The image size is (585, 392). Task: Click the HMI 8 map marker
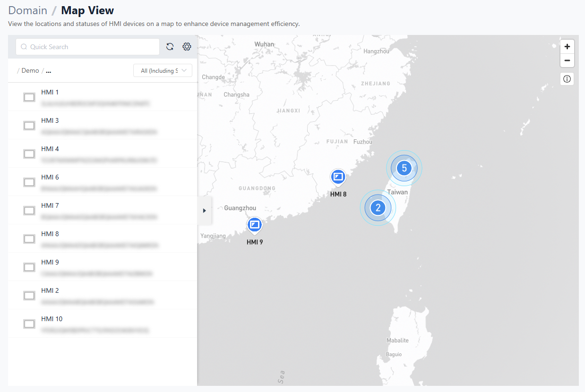338,178
